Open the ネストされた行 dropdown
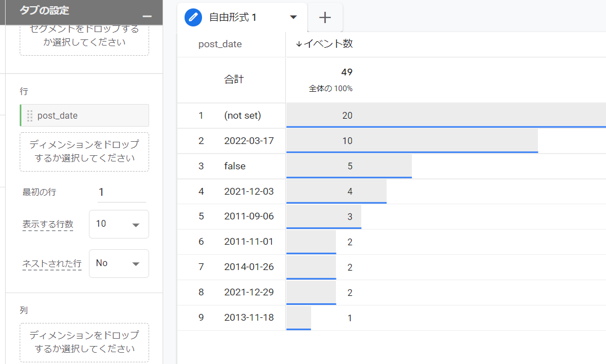 pos(119,263)
